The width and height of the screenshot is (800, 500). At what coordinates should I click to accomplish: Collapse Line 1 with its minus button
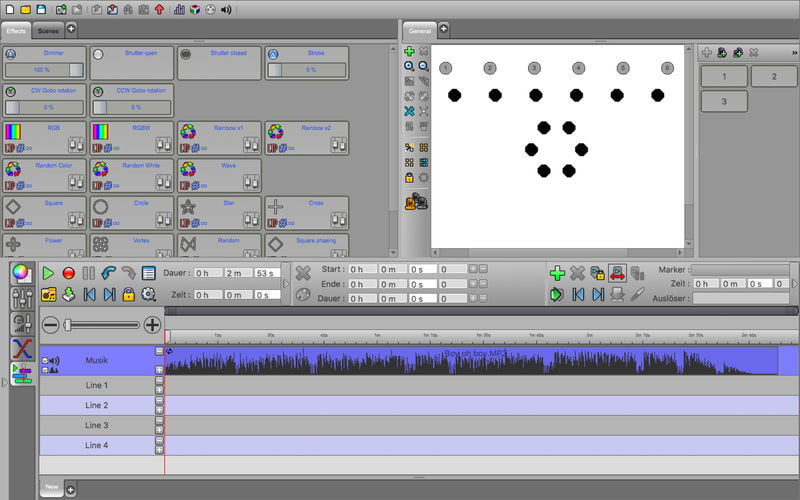[159, 381]
